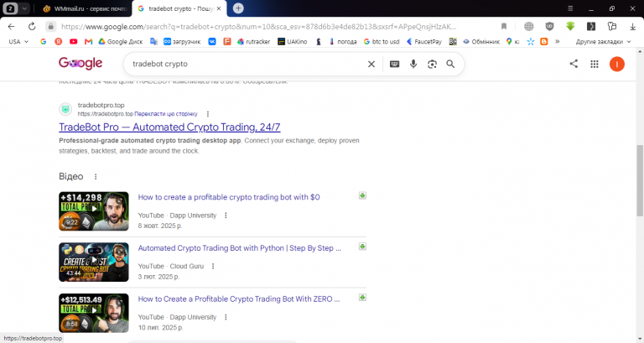
Task: Reload the current Google search page
Action: tap(32, 27)
